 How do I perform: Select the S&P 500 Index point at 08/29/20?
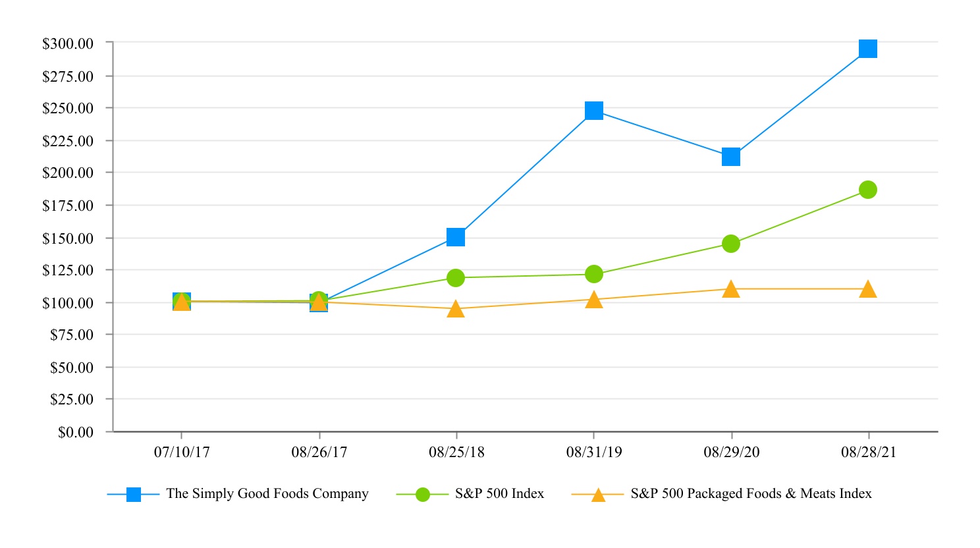(x=730, y=244)
